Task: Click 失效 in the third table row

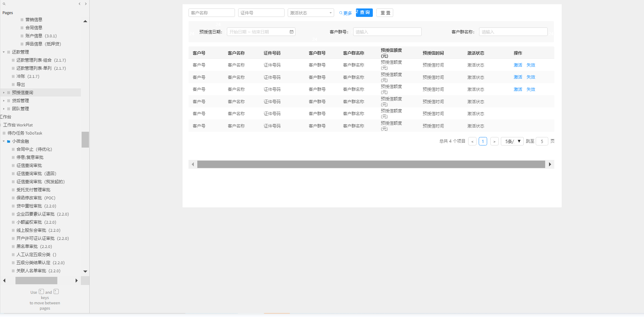Action: 531,89
